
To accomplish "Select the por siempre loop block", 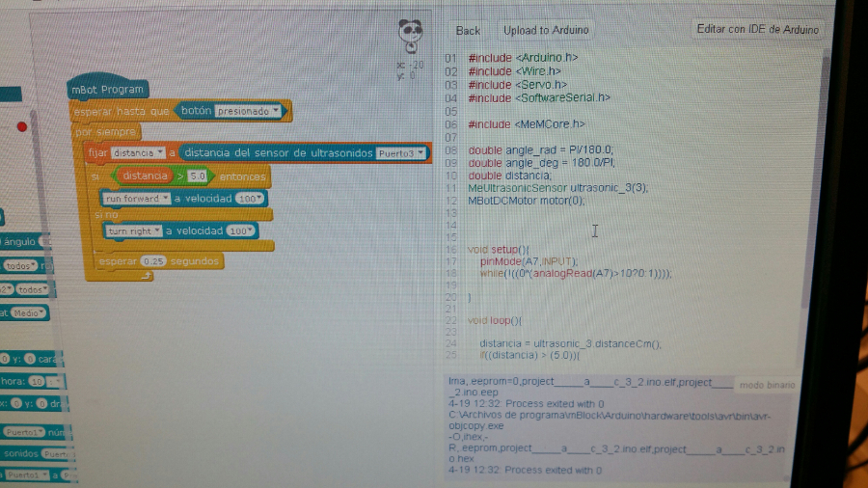I will tap(105, 132).
